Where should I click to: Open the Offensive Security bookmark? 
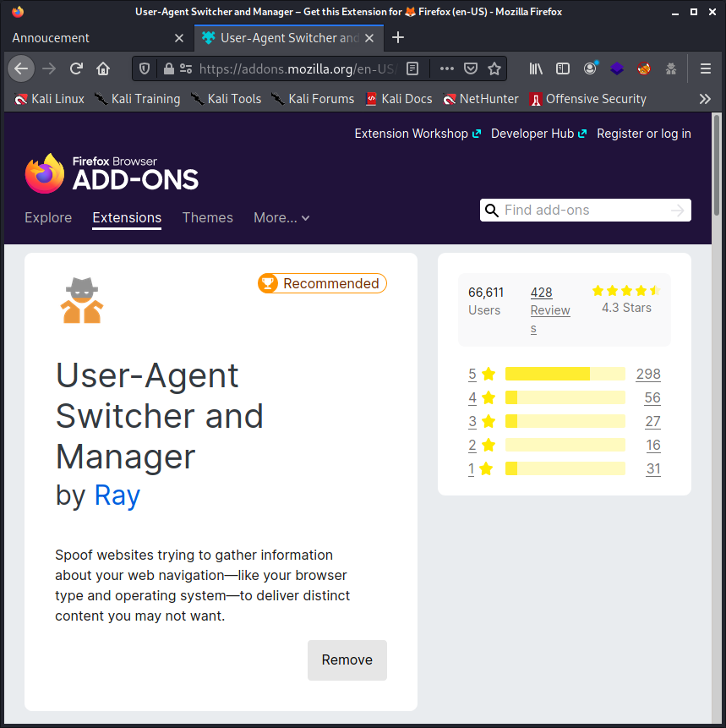(587, 99)
